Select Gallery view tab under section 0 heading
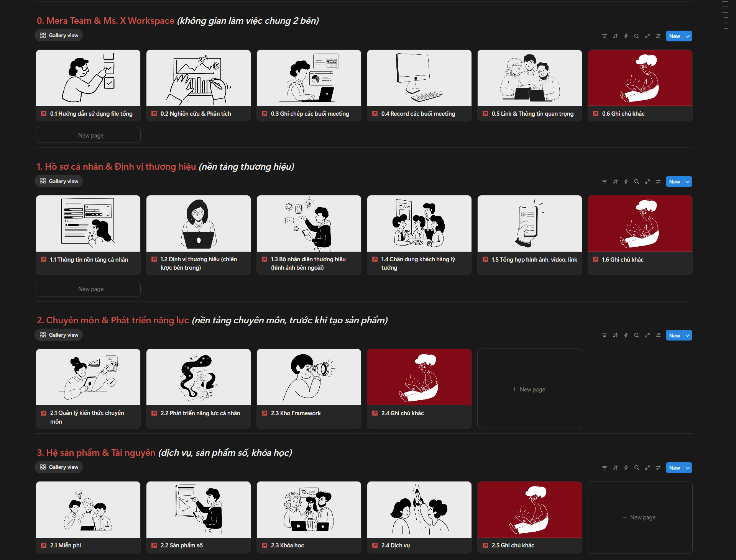The image size is (736, 560). (x=59, y=35)
